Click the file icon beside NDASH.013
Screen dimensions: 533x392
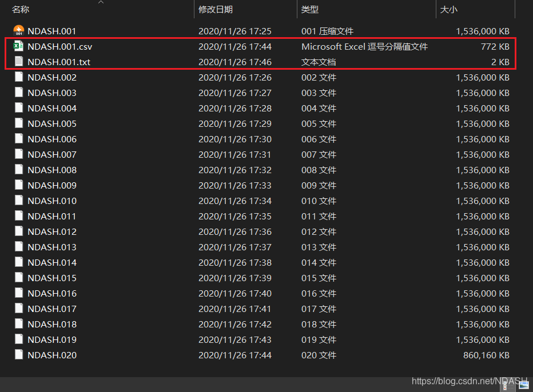click(19, 247)
